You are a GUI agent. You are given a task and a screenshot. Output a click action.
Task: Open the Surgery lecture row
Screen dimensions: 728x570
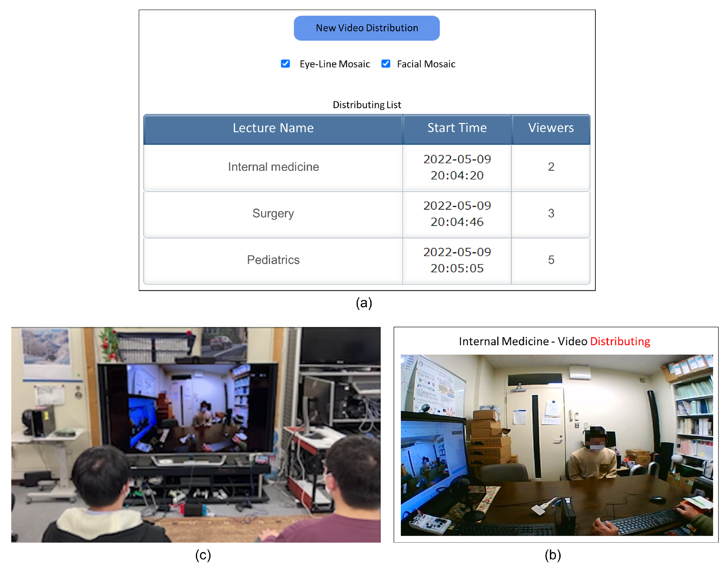pos(273,213)
